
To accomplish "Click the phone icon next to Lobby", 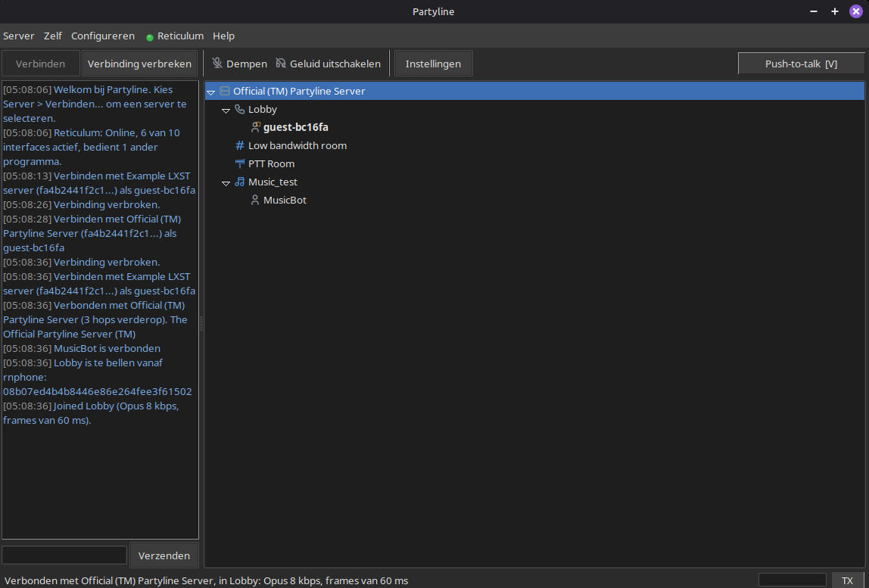I will coord(239,109).
